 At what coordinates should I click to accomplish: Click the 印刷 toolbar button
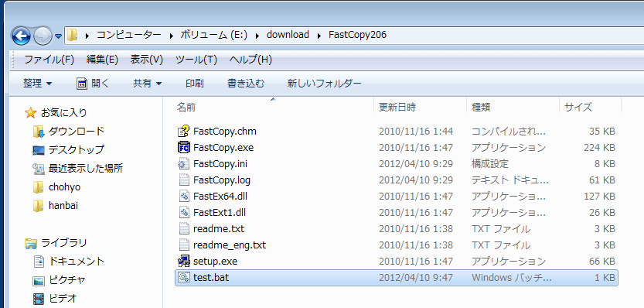[195, 84]
